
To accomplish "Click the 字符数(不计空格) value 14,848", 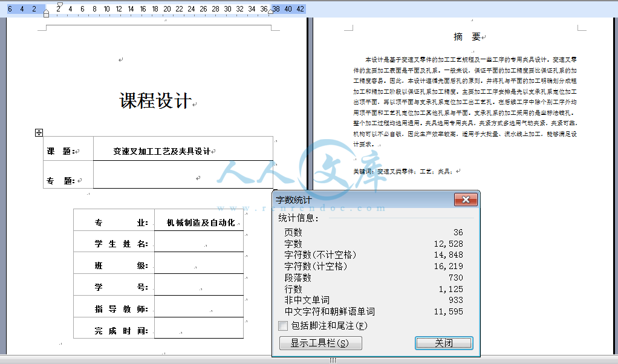I will [x=449, y=255].
